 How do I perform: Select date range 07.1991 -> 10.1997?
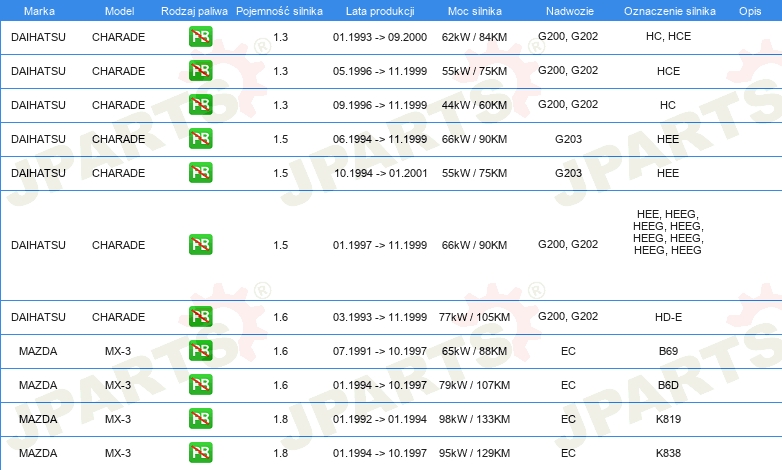coord(380,351)
